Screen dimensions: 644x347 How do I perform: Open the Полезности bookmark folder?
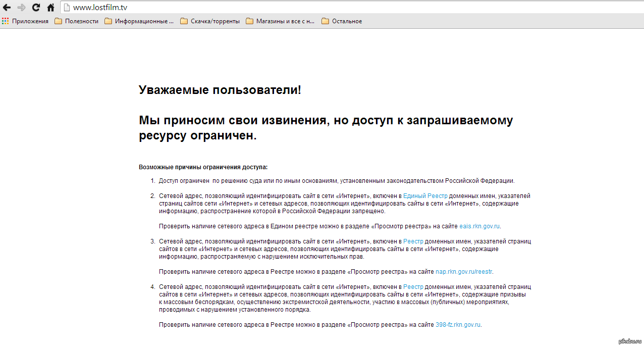[x=77, y=21]
